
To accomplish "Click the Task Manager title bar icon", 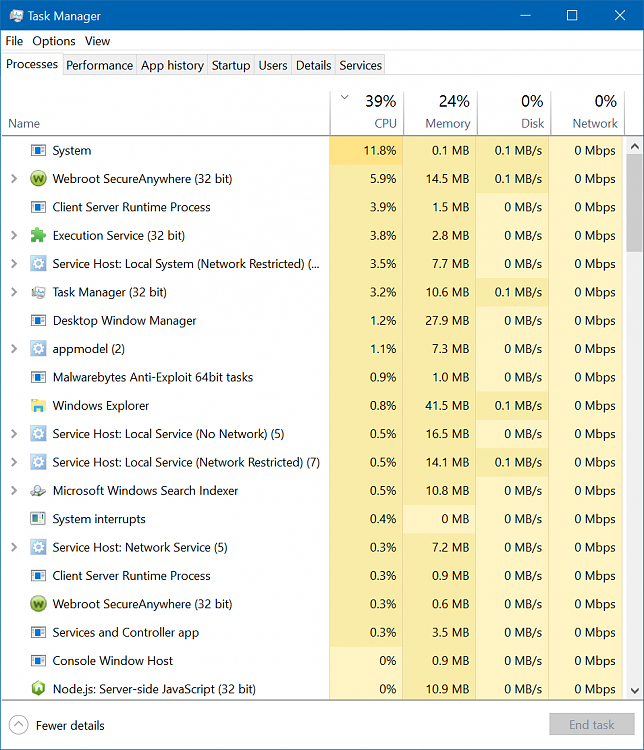I will click(x=16, y=16).
